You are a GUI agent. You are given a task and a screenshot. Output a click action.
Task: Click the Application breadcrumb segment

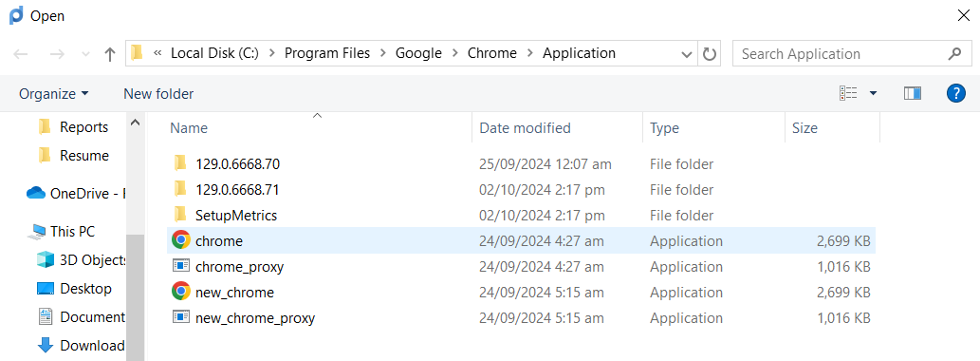580,54
